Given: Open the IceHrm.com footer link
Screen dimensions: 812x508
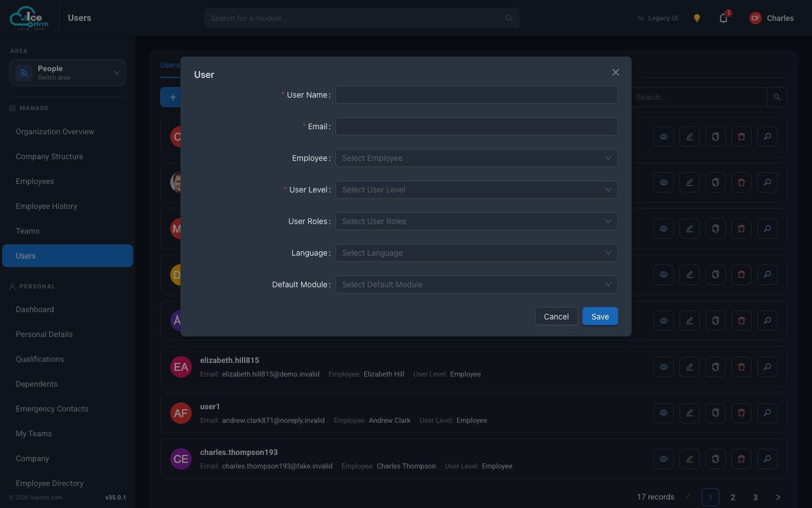Looking at the screenshot, I should [x=36, y=498].
